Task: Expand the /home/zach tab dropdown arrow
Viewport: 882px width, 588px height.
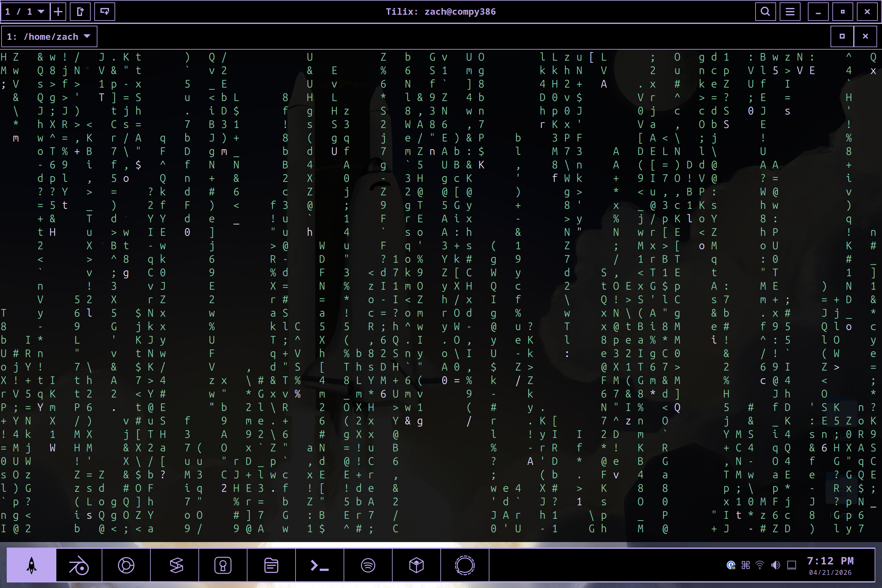Action: (x=87, y=36)
